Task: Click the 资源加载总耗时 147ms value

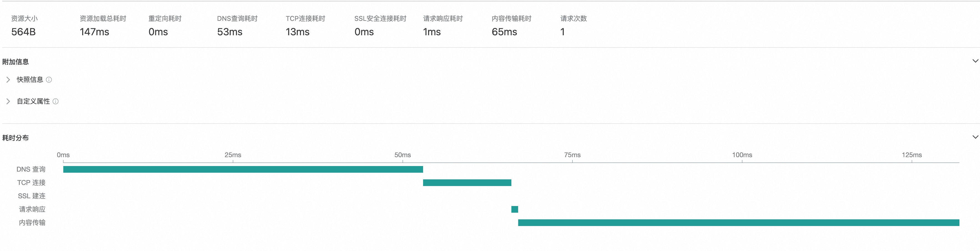Action: pos(94,32)
